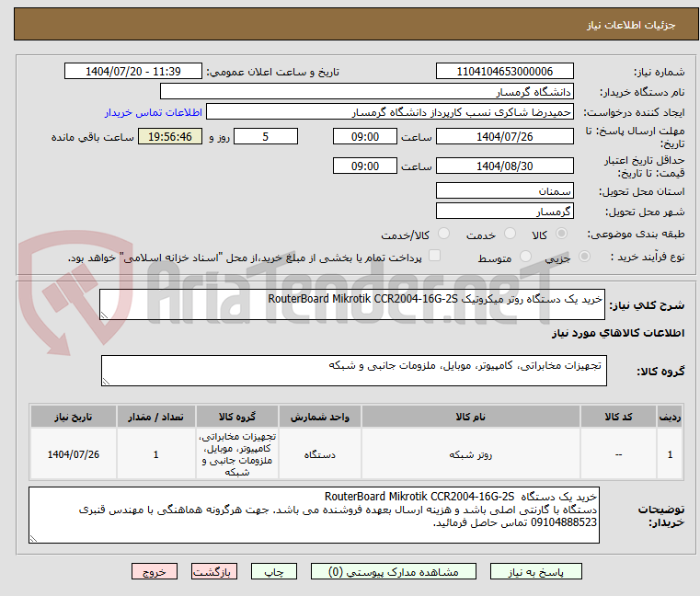Click the 'نام کالا' column header

pyautogui.click(x=471, y=417)
